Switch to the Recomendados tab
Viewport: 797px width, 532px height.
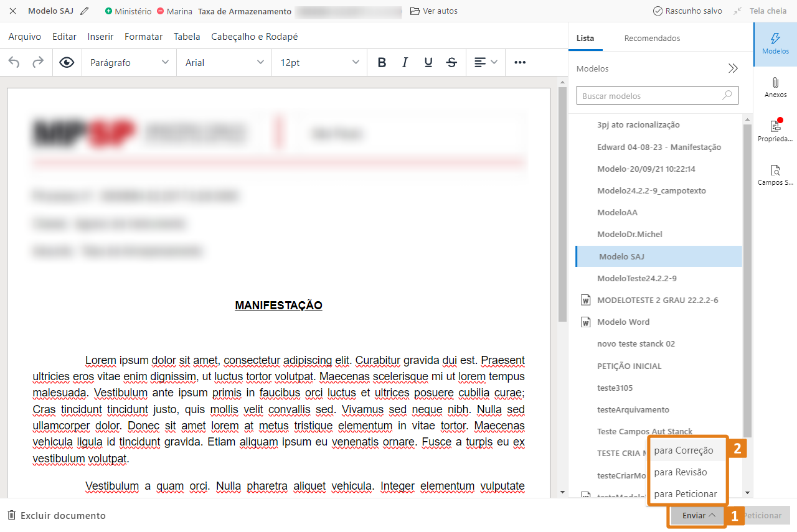tap(652, 38)
